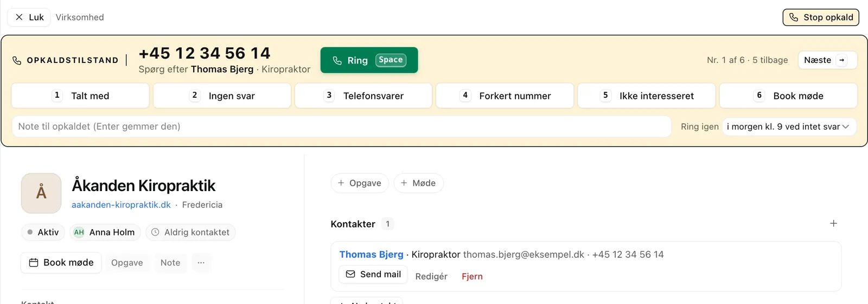
Task: Click the Virksomhed label in header
Action: pyautogui.click(x=80, y=17)
